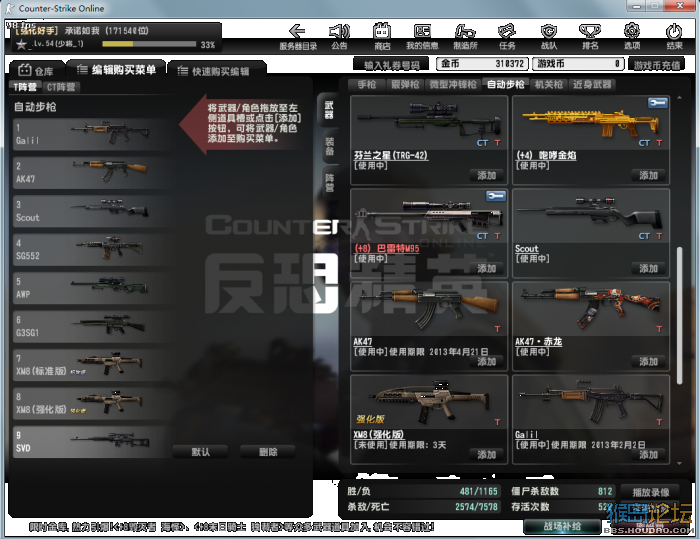This screenshot has height=539, width=700.
Task: Open the options (选项) gear icon
Action: 632,32
